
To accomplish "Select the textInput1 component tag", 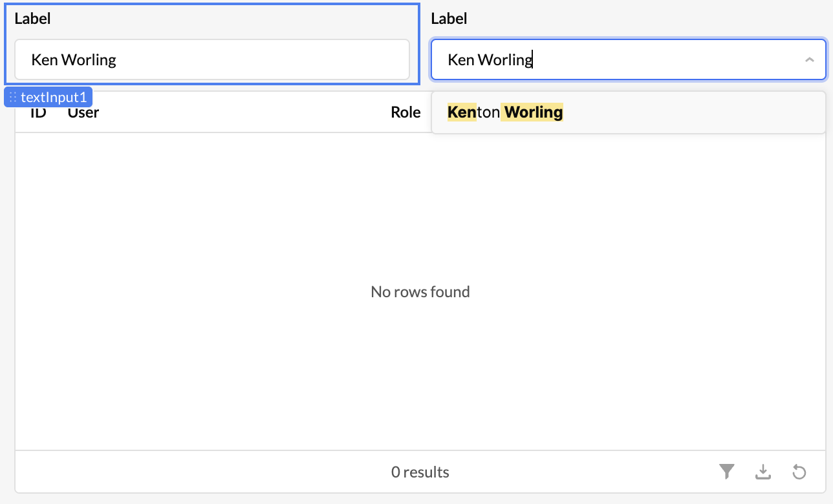I will pos(54,98).
